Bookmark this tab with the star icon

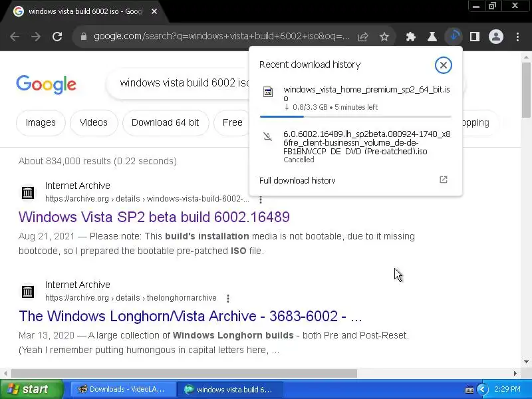tap(384, 37)
